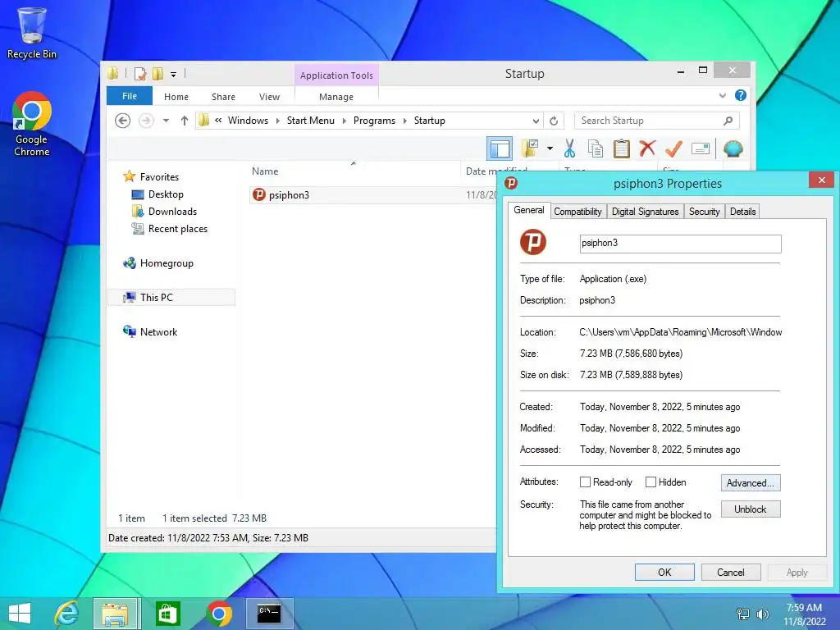Toggle the Hidden checkbox

pyautogui.click(x=651, y=482)
